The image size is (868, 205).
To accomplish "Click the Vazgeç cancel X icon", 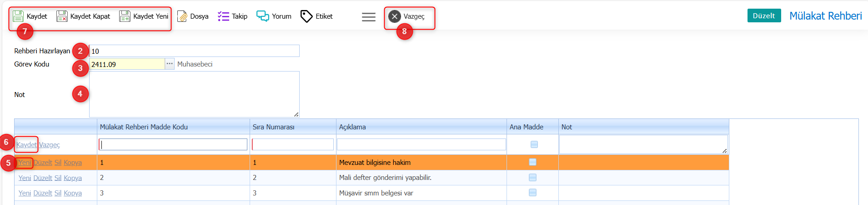I will (395, 16).
